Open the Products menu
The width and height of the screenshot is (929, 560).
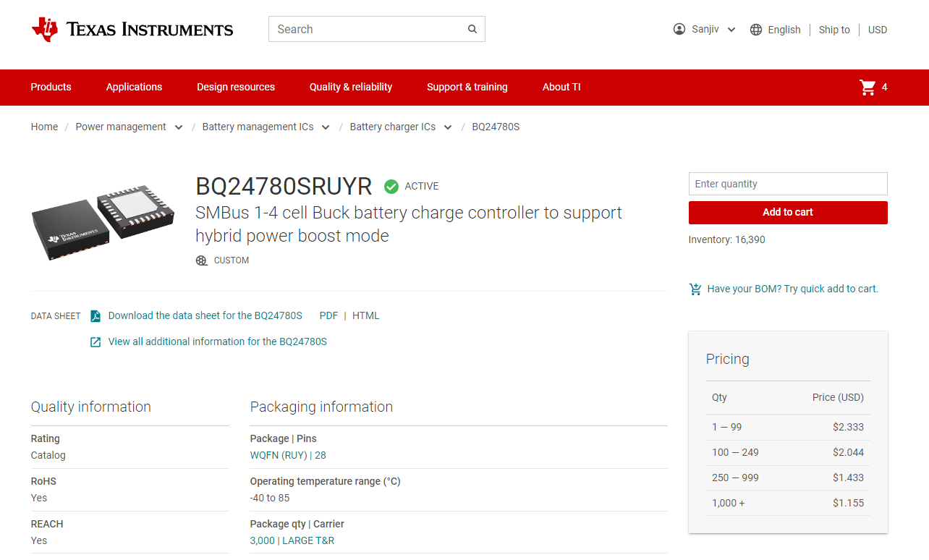pyautogui.click(x=51, y=87)
